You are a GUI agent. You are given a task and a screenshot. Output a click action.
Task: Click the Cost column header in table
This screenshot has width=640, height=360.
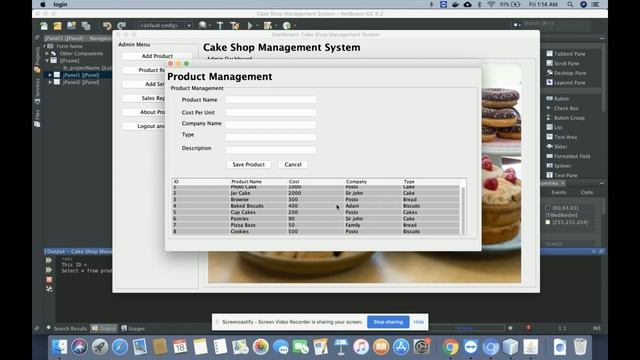(x=294, y=182)
